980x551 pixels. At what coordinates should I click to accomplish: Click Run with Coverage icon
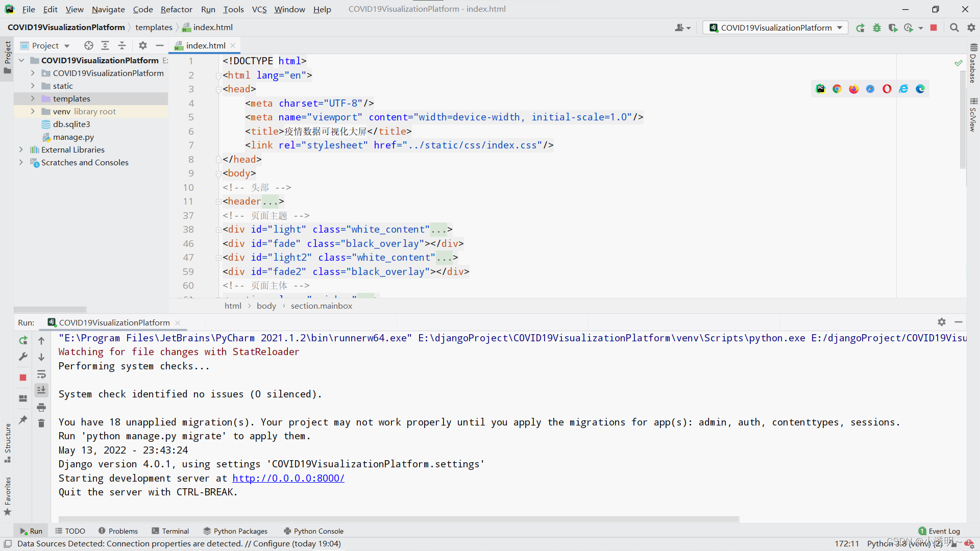point(893,28)
